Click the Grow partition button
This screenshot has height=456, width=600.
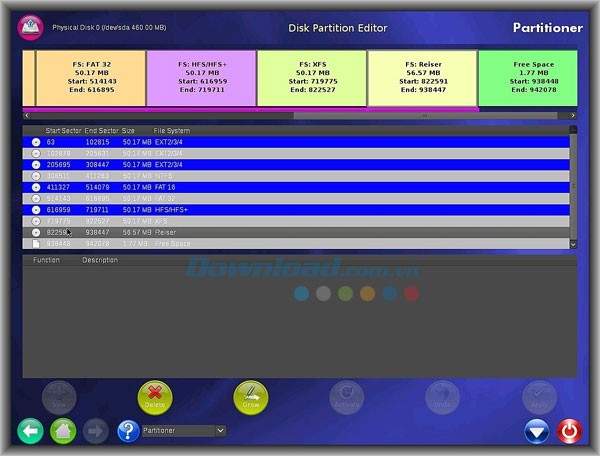[251, 397]
